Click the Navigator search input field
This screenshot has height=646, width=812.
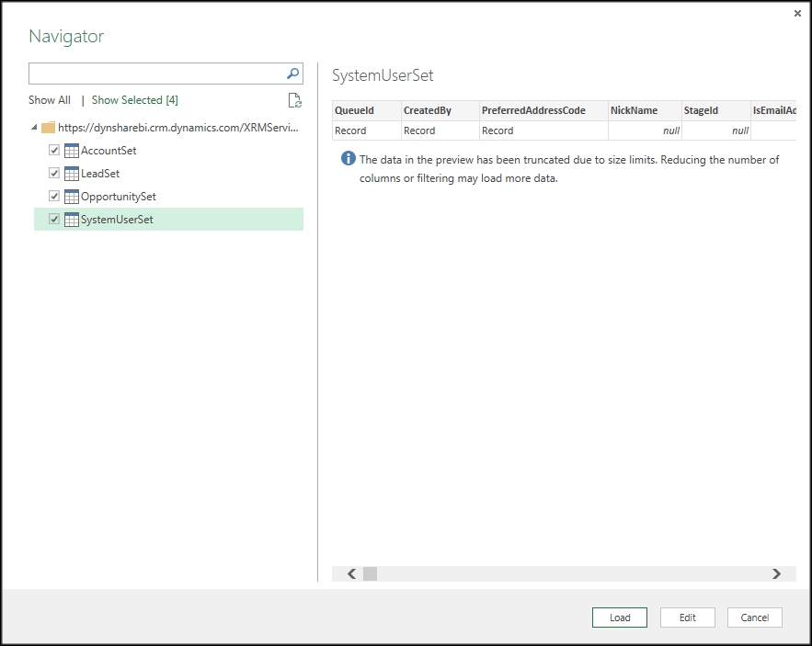[x=156, y=74]
